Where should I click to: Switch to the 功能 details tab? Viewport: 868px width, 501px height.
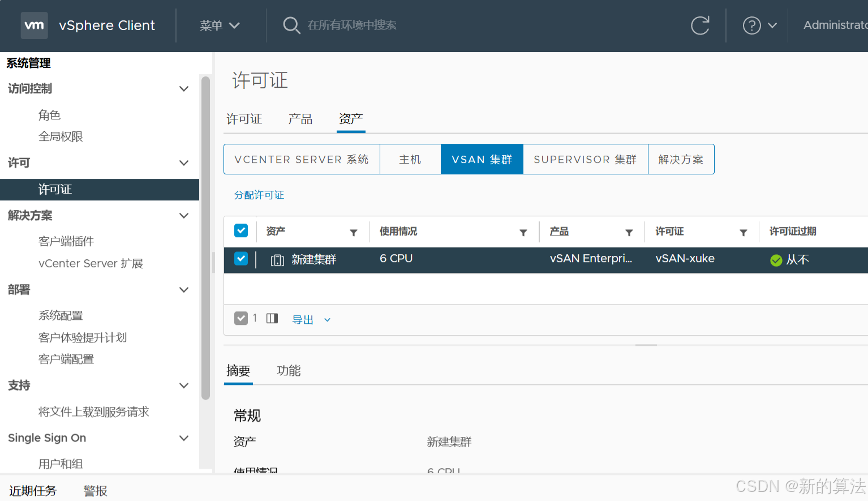point(289,371)
